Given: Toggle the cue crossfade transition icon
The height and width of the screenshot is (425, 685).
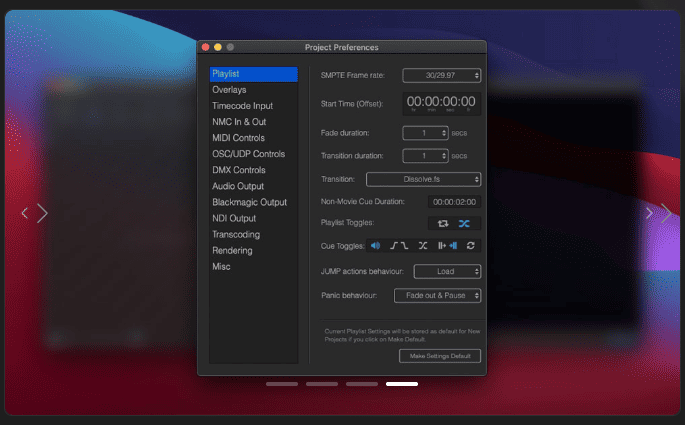Looking at the screenshot, I should click(423, 245).
